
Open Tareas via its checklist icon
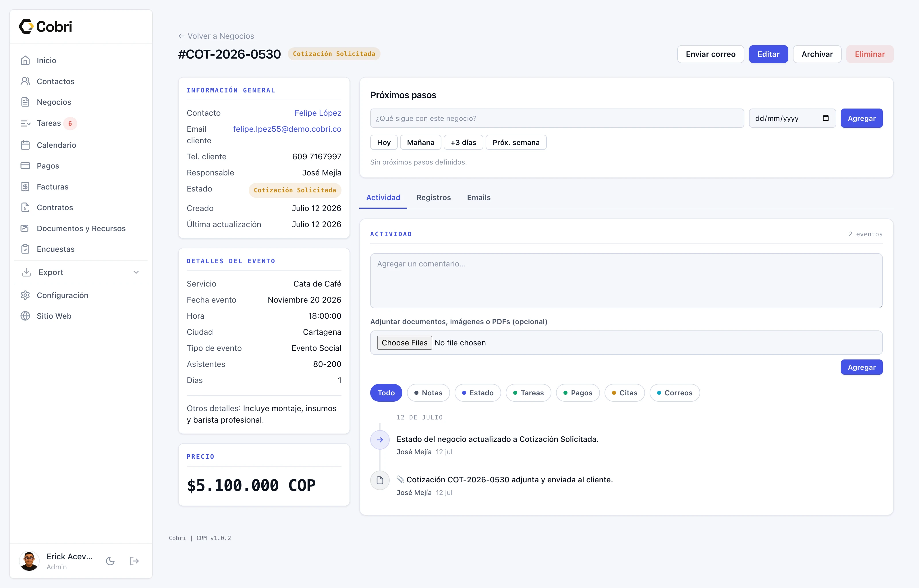[x=25, y=123]
